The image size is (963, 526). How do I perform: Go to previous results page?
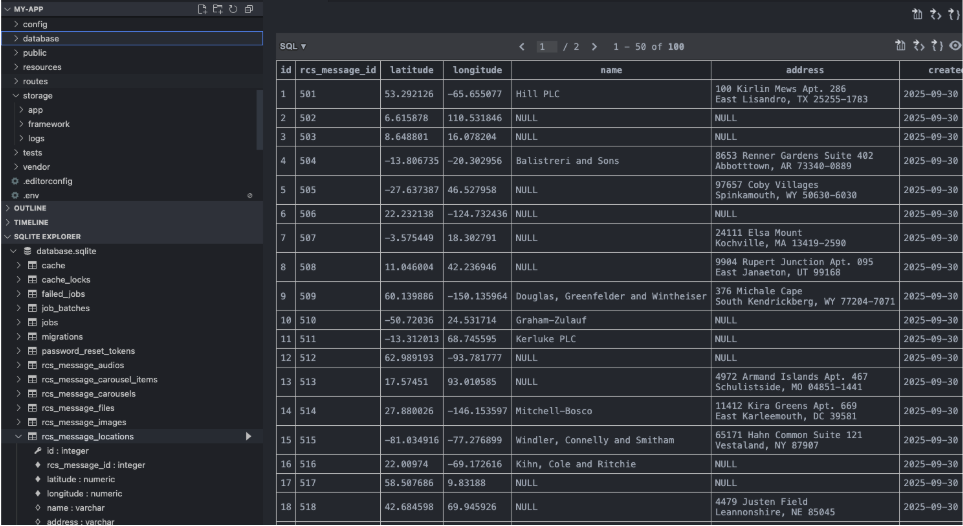(521, 47)
